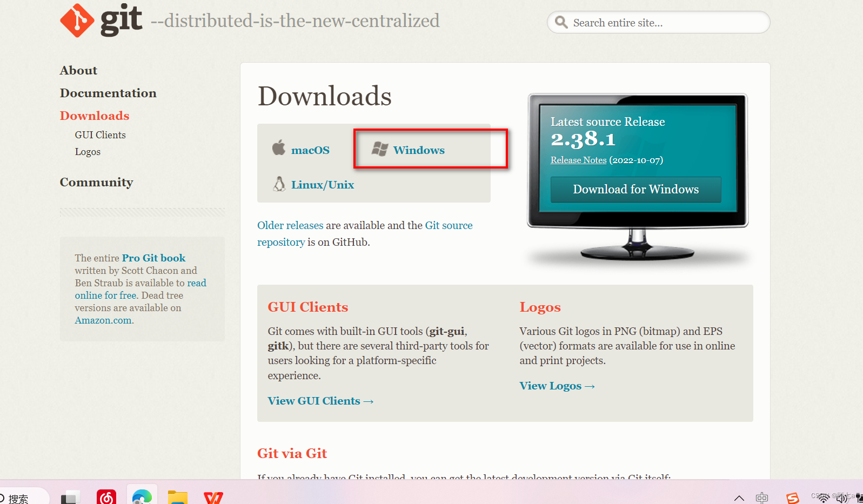Open the Pro Git book link
The width and height of the screenshot is (863, 504).
[x=153, y=258]
